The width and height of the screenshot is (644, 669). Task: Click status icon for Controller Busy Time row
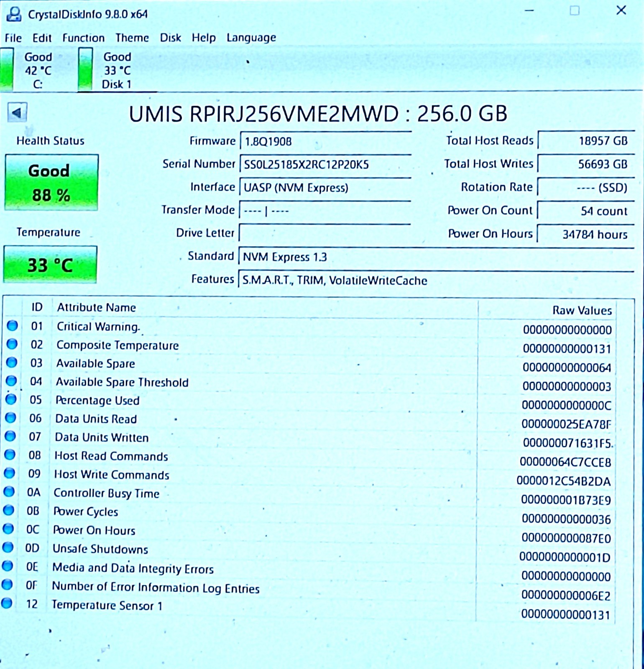(9, 492)
